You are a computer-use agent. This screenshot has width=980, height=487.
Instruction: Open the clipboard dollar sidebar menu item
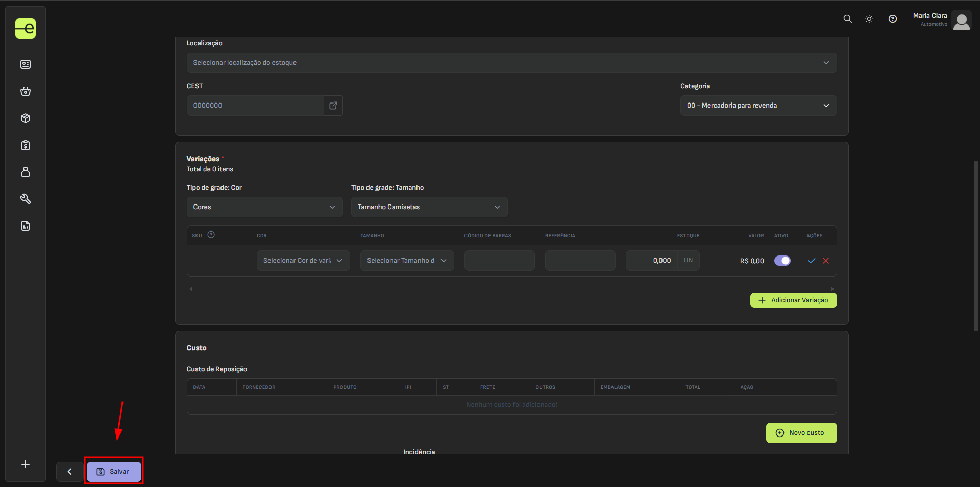(26, 145)
